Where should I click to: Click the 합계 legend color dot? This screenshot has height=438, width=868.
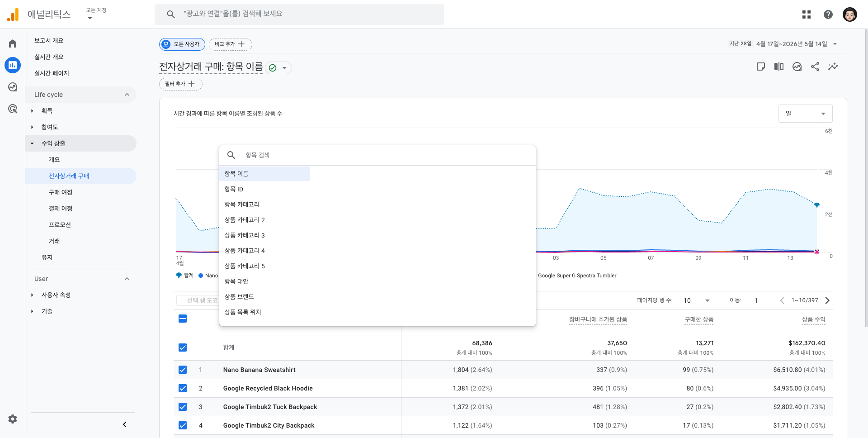tap(179, 275)
